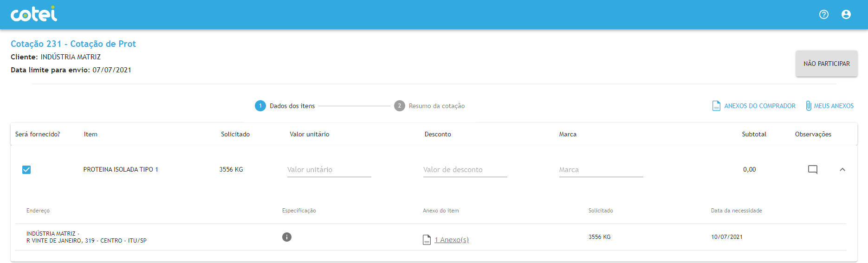Click the Cotação 231 title heading
This screenshot has width=868, height=263.
[73, 44]
